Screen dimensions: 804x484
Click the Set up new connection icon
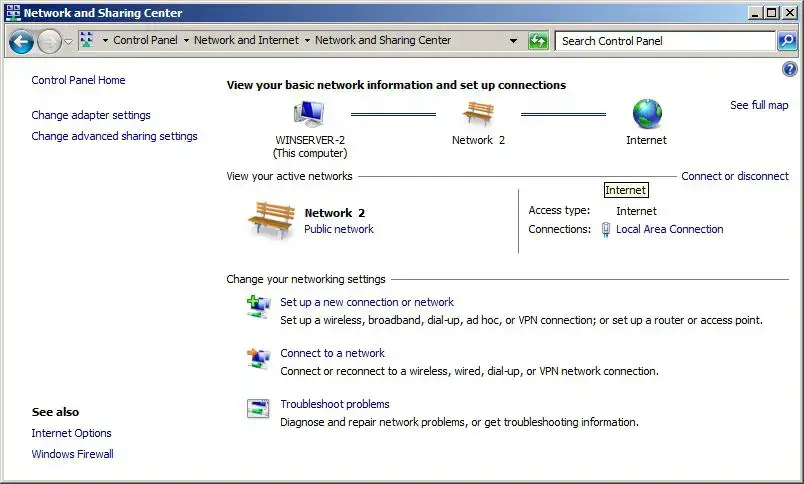click(x=258, y=307)
